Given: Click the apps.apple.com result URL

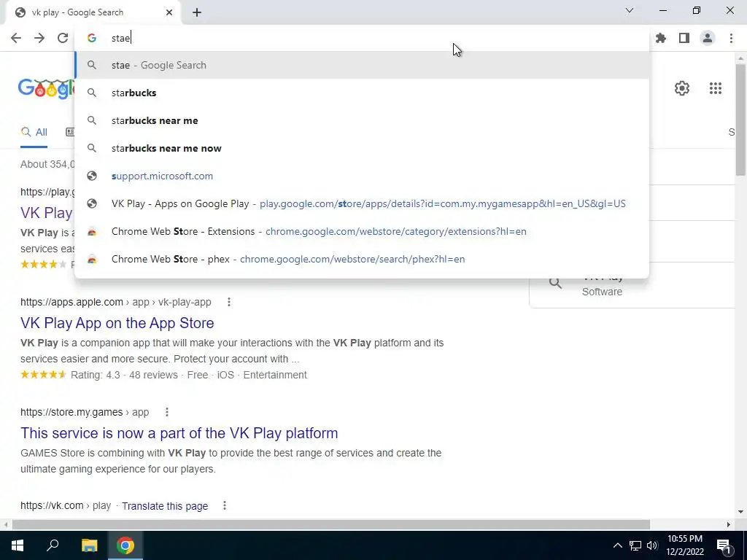Looking at the screenshot, I should 116,302.
